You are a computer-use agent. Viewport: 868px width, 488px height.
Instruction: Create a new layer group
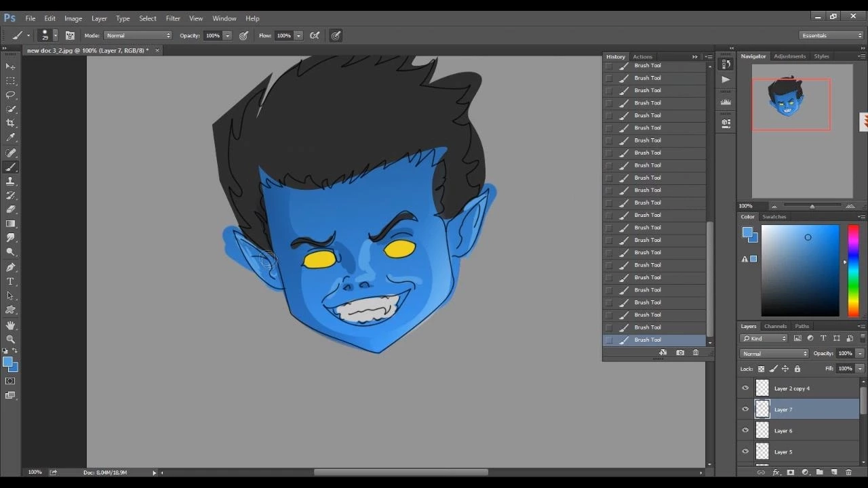pyautogui.click(x=820, y=472)
